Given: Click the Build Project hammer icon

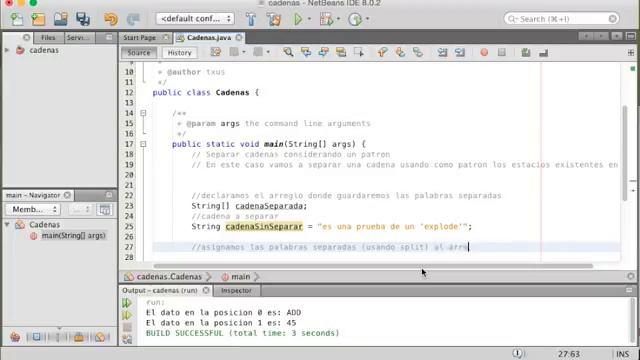Looking at the screenshot, I should coord(251,19).
